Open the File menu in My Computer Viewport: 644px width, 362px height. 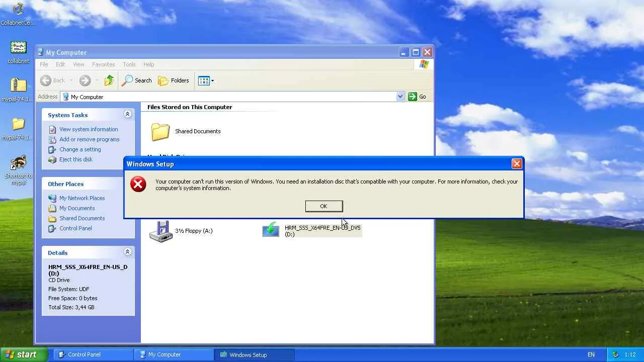click(x=44, y=64)
